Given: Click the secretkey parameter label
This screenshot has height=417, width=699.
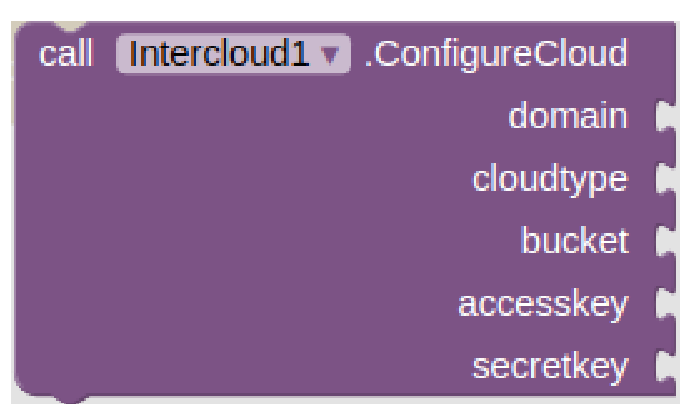Looking at the screenshot, I should click(550, 367).
